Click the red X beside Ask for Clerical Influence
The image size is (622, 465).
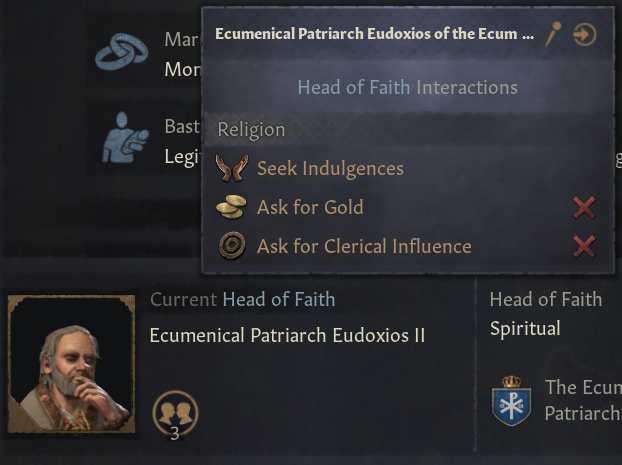(x=584, y=246)
